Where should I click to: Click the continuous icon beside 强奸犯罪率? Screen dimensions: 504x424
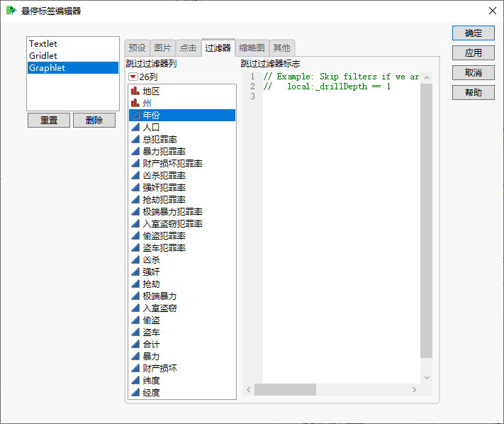point(135,187)
